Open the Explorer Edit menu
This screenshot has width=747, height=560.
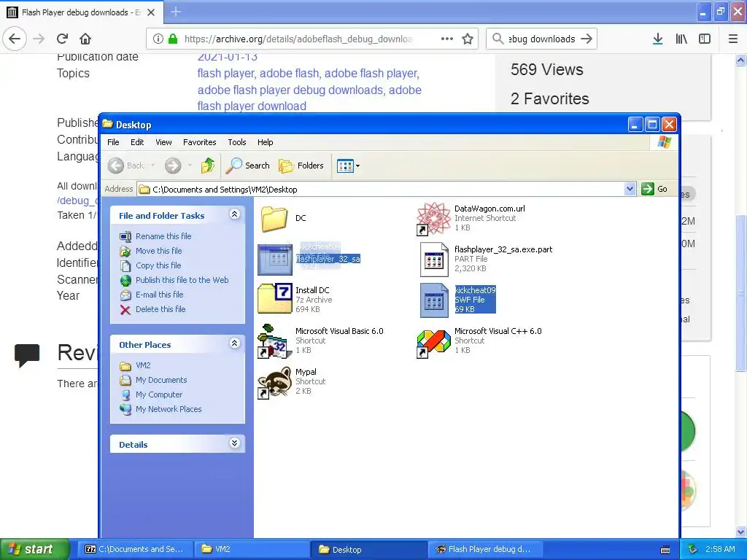(137, 142)
